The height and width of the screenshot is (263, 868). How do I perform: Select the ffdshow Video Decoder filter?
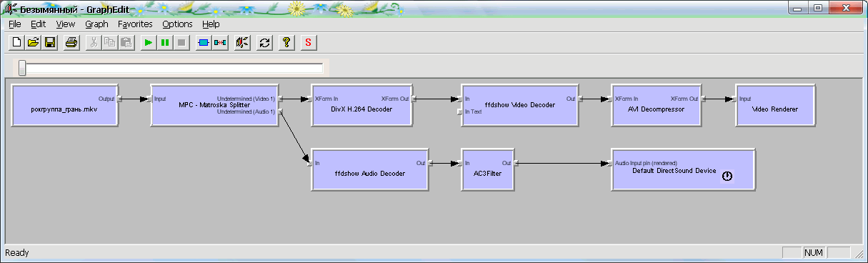pyautogui.click(x=519, y=105)
